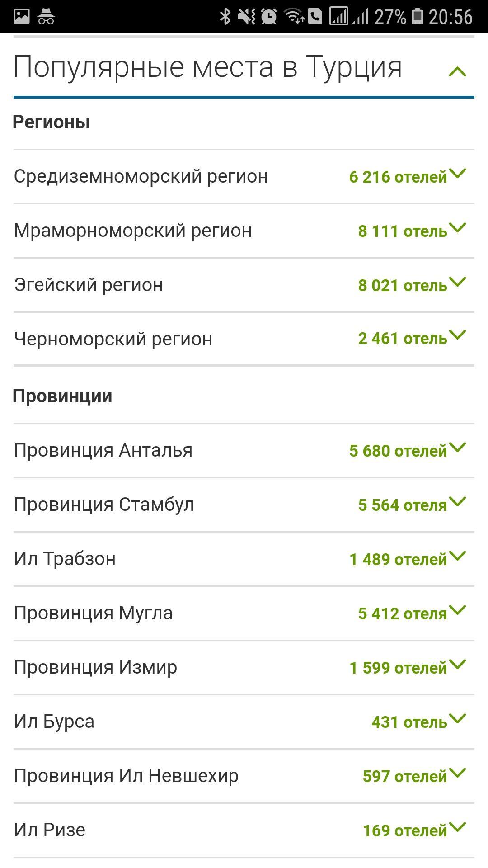The width and height of the screenshot is (488, 868).
Task: Open Провинция Ил Невшехир entry
Action: tap(244, 776)
